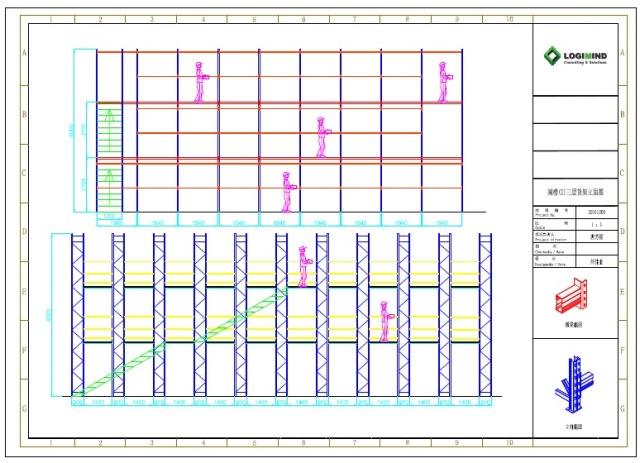Select the red beam section thumbnail
This screenshot has width=640, height=463.
point(571,296)
